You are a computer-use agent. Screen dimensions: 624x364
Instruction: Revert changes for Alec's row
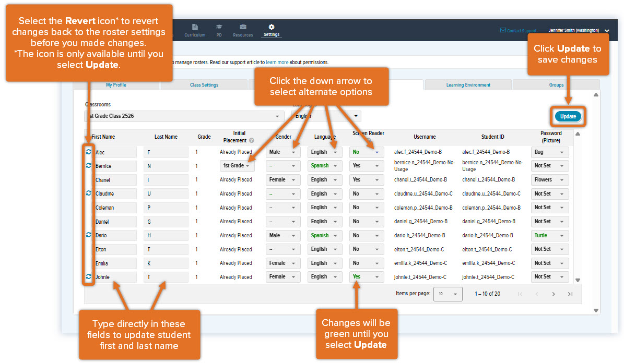[89, 152]
